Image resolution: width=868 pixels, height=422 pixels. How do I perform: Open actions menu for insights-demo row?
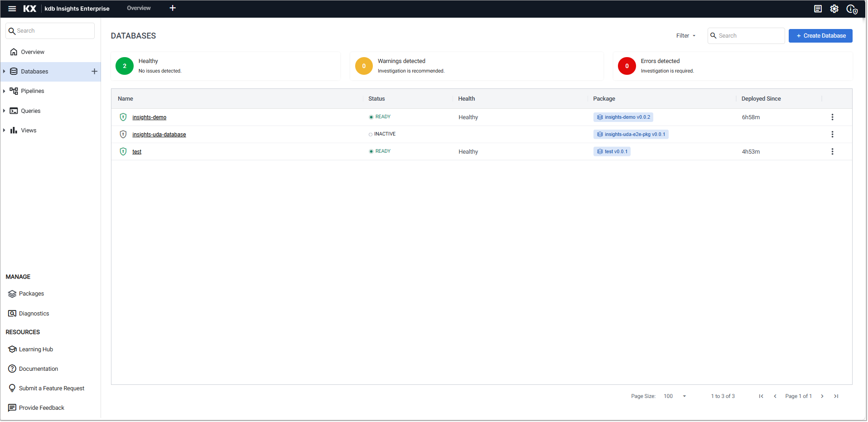(832, 117)
